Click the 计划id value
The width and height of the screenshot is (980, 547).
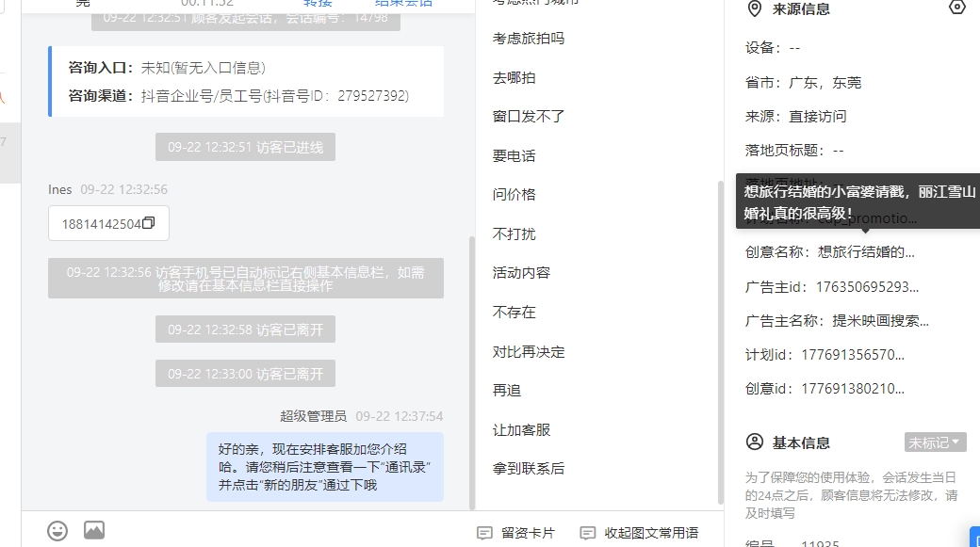click(853, 355)
